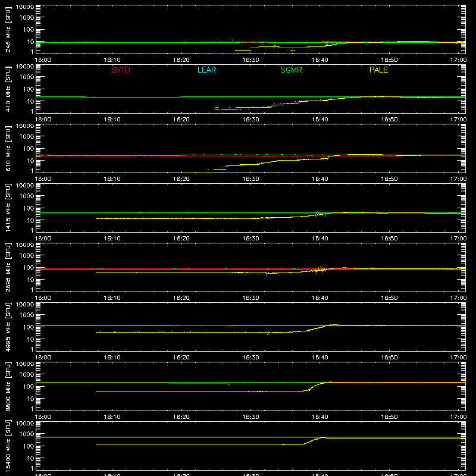Click the cyan LEAR legend label
Viewport: 476px width, 476px height.
pos(206,70)
